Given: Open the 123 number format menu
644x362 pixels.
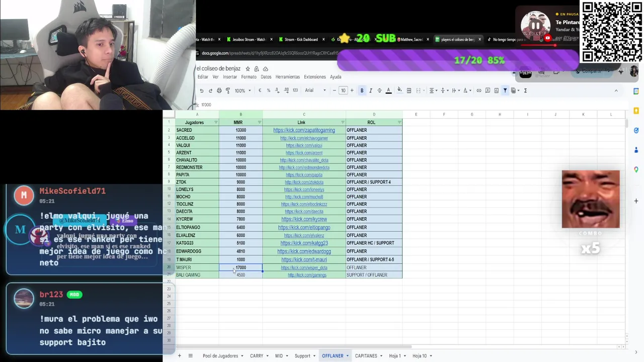Looking at the screenshot, I should click(295, 90).
